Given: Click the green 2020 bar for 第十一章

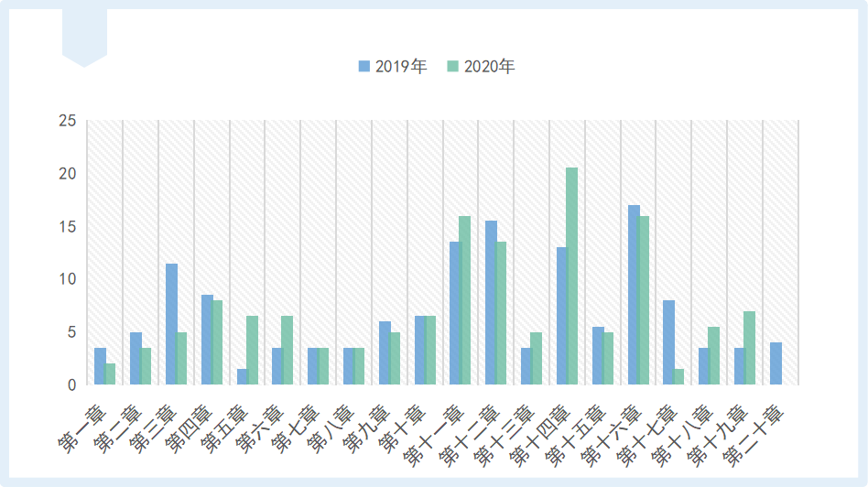Looking at the screenshot, I should pos(465,300).
